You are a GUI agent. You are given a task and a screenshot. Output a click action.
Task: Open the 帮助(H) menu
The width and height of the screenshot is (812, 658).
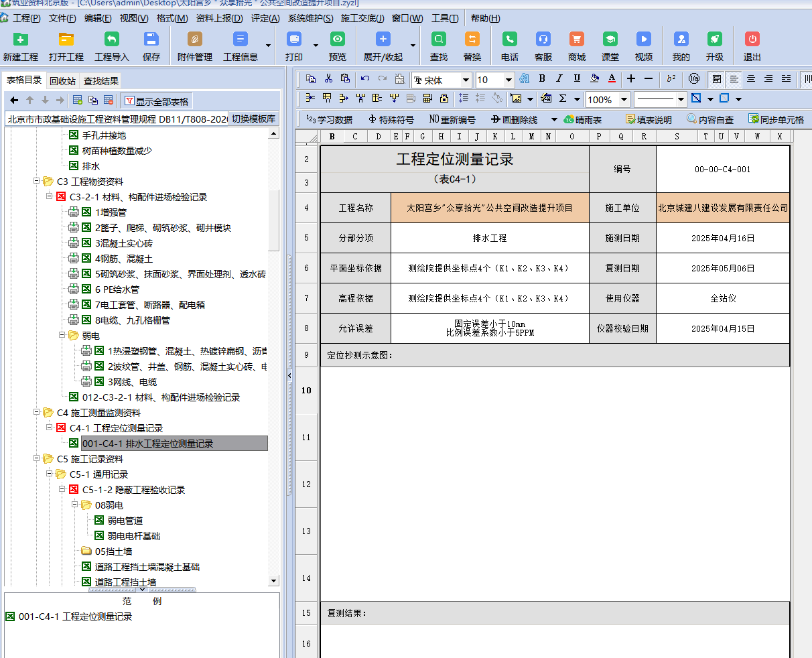pyautogui.click(x=485, y=18)
